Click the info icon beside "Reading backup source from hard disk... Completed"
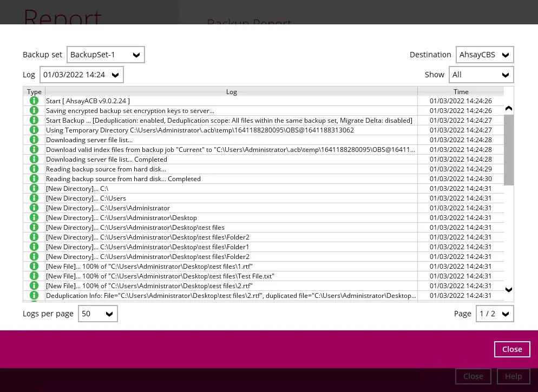This screenshot has height=392, width=538. tap(34, 178)
